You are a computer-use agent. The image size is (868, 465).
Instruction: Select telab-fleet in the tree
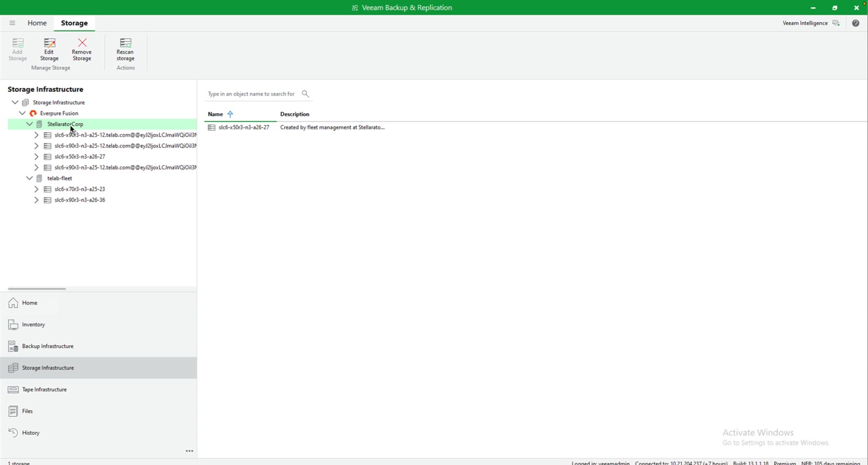pyautogui.click(x=60, y=178)
